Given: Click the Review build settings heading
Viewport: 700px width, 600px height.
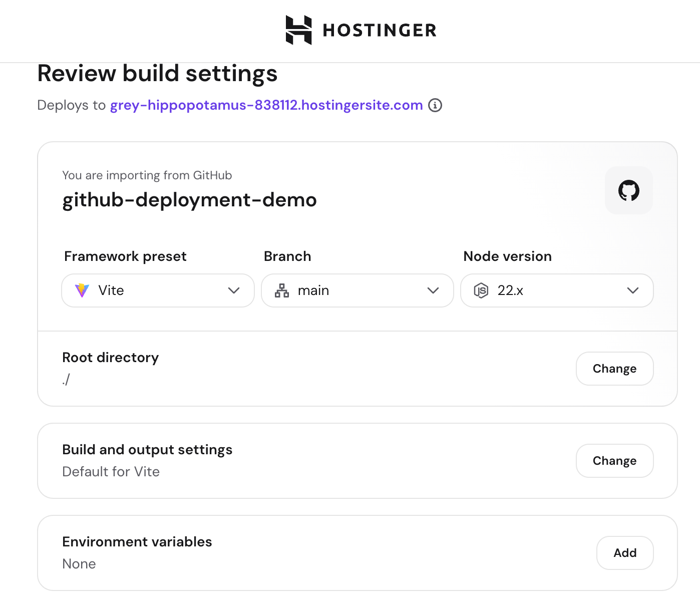Looking at the screenshot, I should (157, 74).
